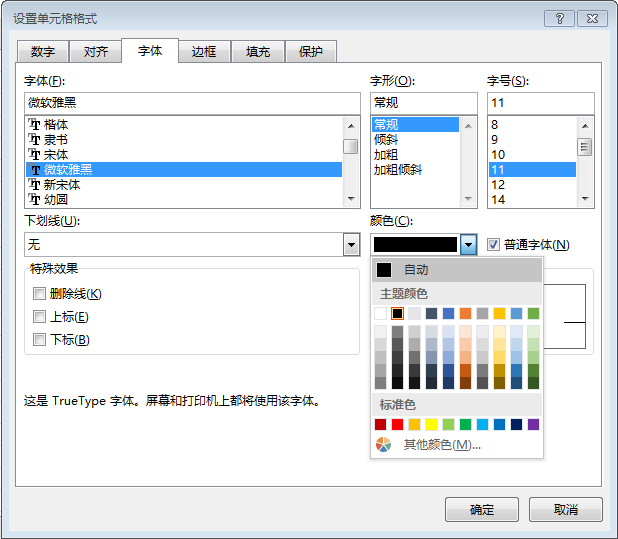Switch to the 数字 tab
The image size is (618, 539).
coord(43,52)
